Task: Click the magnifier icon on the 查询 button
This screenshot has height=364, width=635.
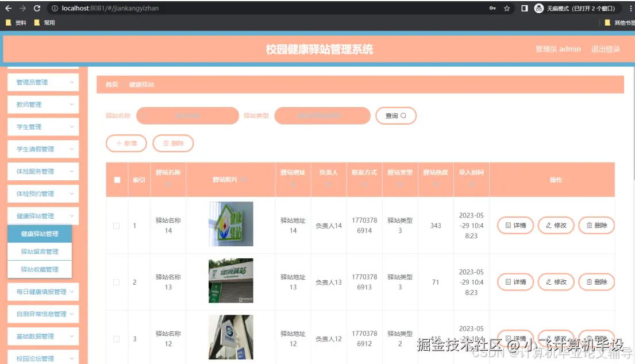Action: coord(403,115)
